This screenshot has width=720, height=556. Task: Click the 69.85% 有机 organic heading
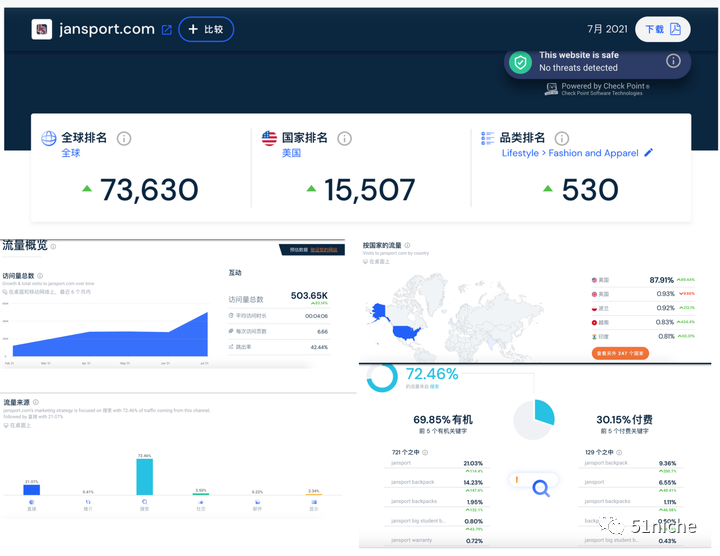(x=443, y=420)
